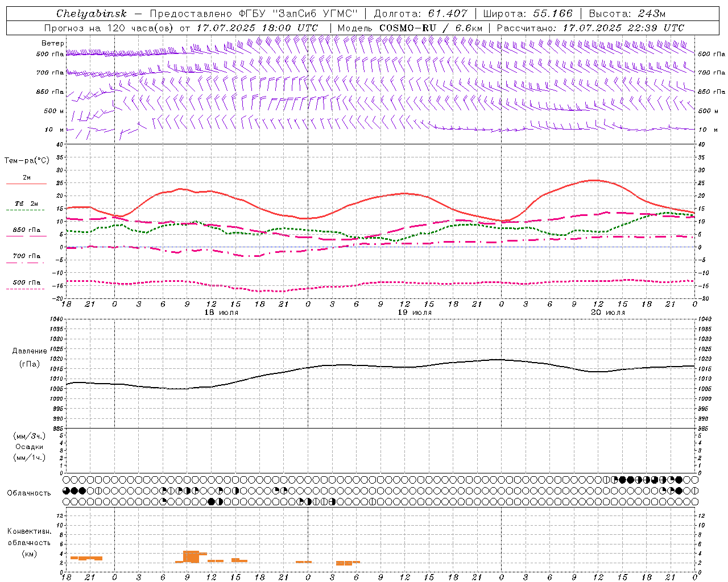The image size is (728, 582).
Task: Click the '(мм/3ч.)' precipitation unit label
Action: pyautogui.click(x=30, y=436)
